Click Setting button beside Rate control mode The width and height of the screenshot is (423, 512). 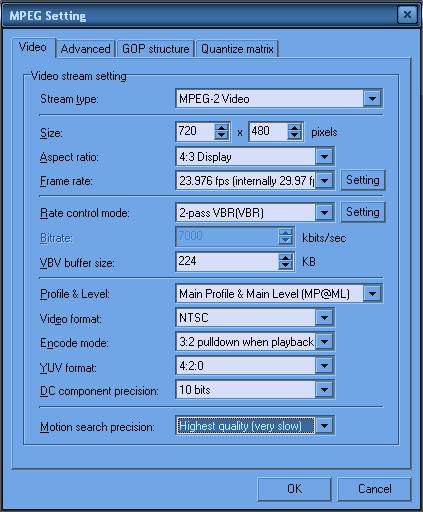point(363,212)
